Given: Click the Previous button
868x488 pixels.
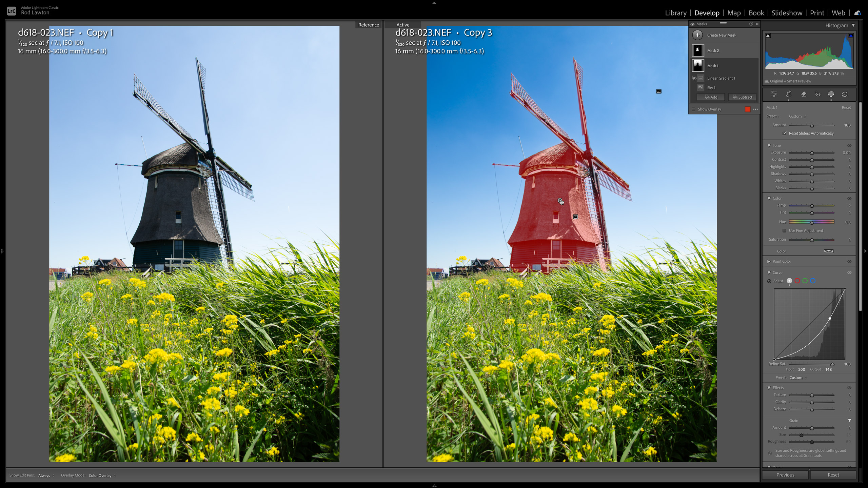Looking at the screenshot, I should point(785,475).
